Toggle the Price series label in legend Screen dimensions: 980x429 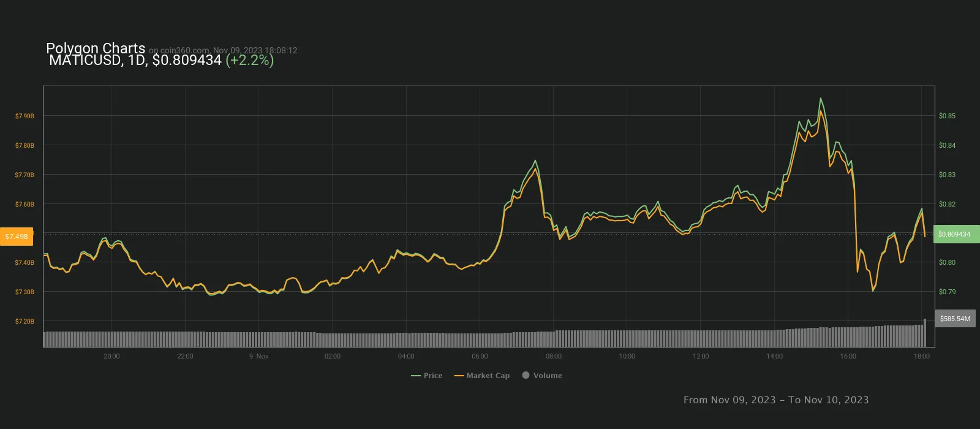[x=432, y=376]
